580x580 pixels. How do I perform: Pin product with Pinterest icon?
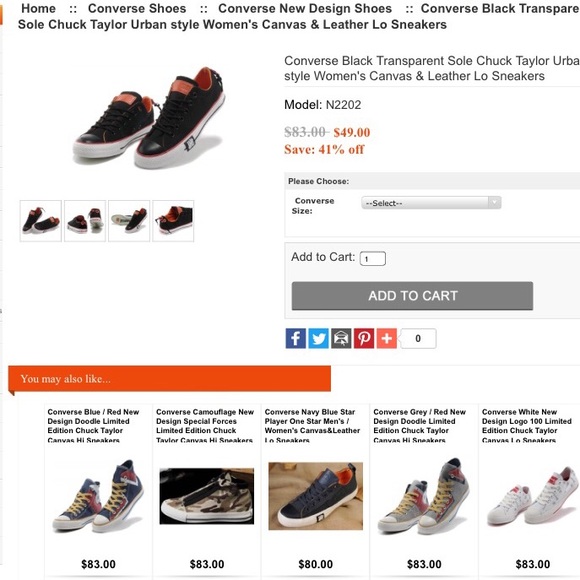[364, 338]
